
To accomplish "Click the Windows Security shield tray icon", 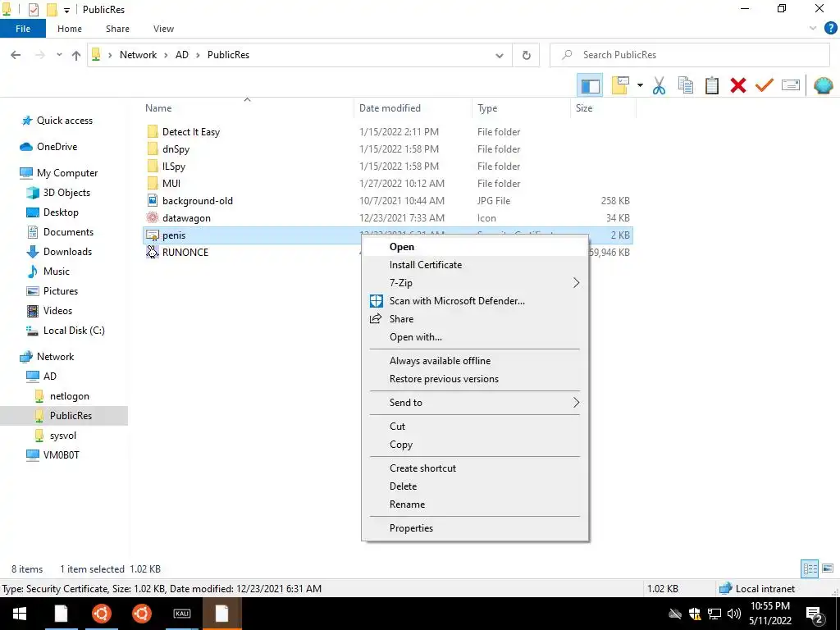I will coord(695,614).
